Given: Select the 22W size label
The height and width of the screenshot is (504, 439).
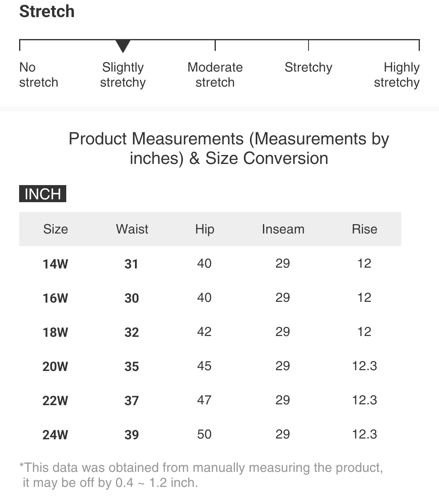Looking at the screenshot, I should pyautogui.click(x=55, y=401).
